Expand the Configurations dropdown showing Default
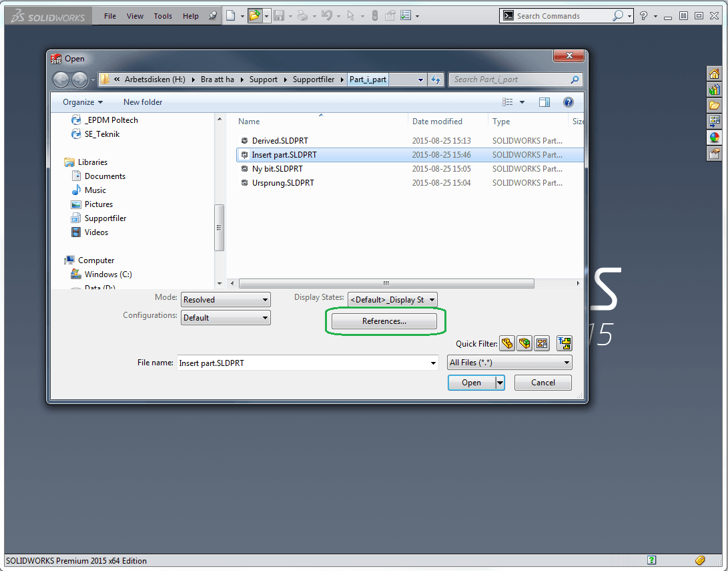Image resolution: width=728 pixels, height=571 pixels. click(266, 318)
